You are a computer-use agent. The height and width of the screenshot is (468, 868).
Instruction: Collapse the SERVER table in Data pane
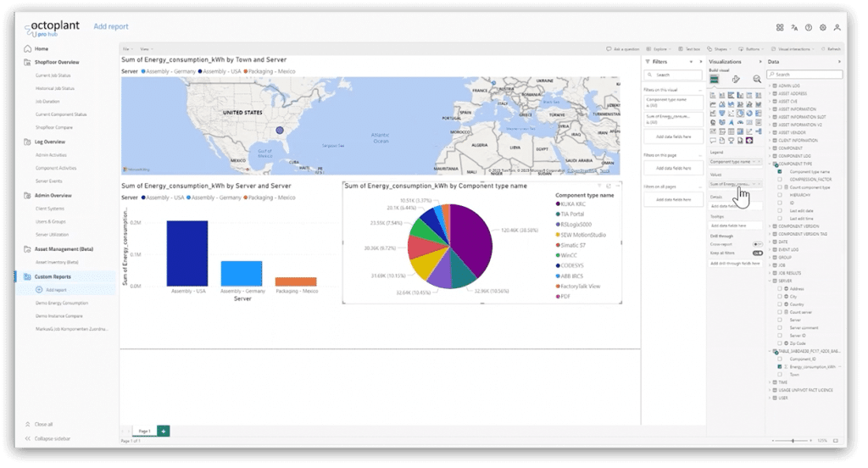coord(770,281)
